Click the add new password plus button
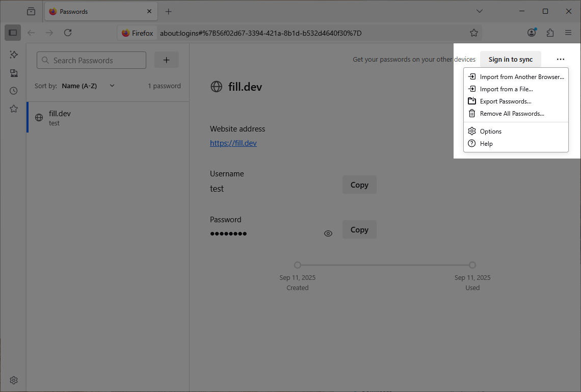 click(166, 60)
